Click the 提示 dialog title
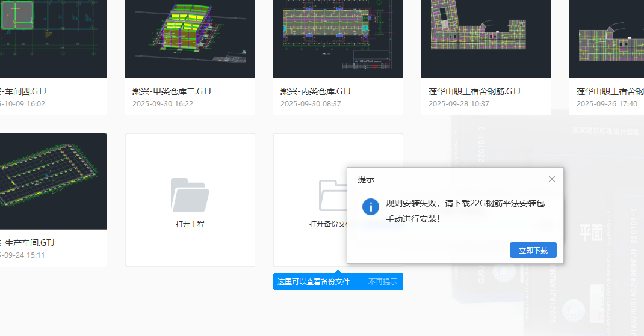 tap(366, 179)
